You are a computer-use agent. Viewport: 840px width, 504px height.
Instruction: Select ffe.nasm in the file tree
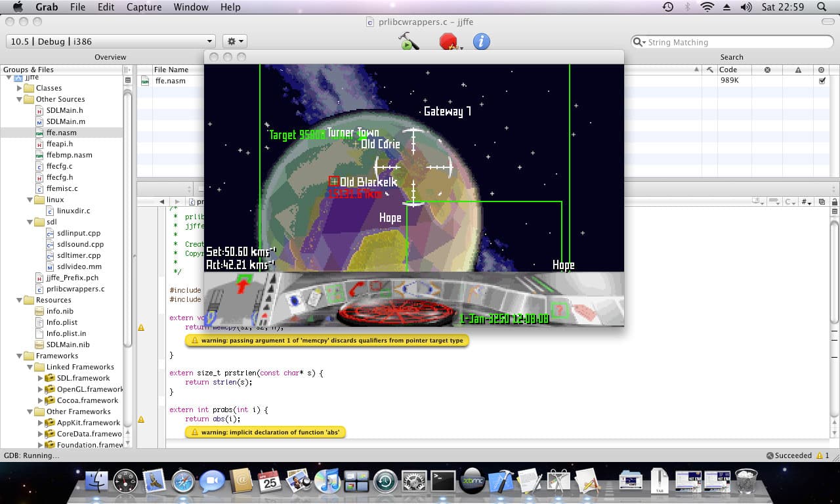tap(61, 133)
